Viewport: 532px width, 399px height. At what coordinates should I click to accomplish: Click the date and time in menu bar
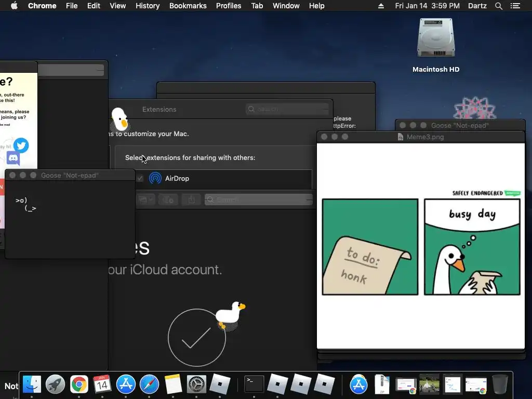(427, 6)
